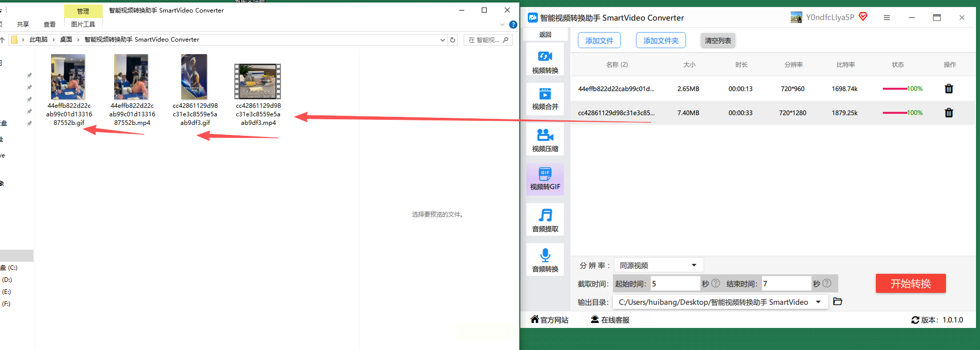Click the 起始时间 input field

click(675, 284)
